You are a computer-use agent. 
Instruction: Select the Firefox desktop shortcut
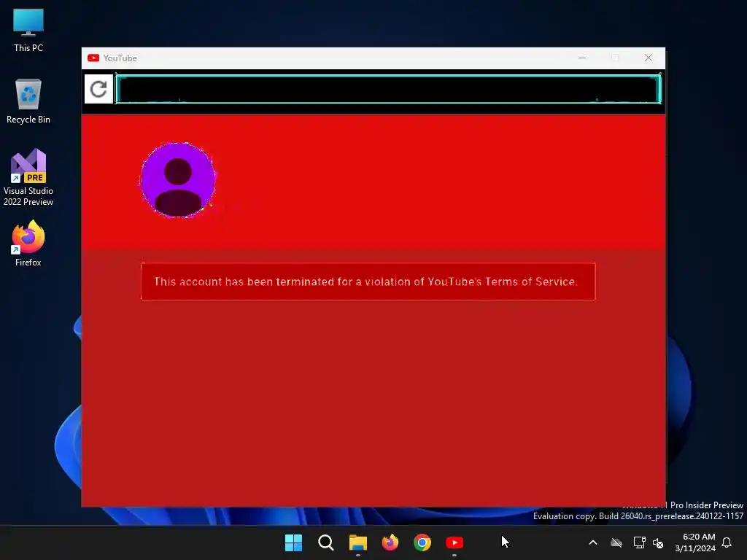[x=28, y=244]
